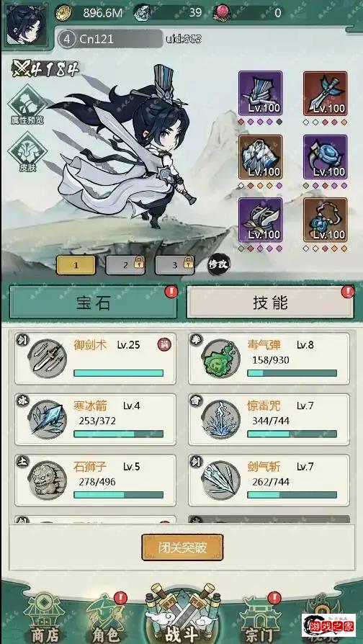The image size is (363, 644).
Task: Click the 修改 edit round button
Action: pyautogui.click(x=218, y=264)
